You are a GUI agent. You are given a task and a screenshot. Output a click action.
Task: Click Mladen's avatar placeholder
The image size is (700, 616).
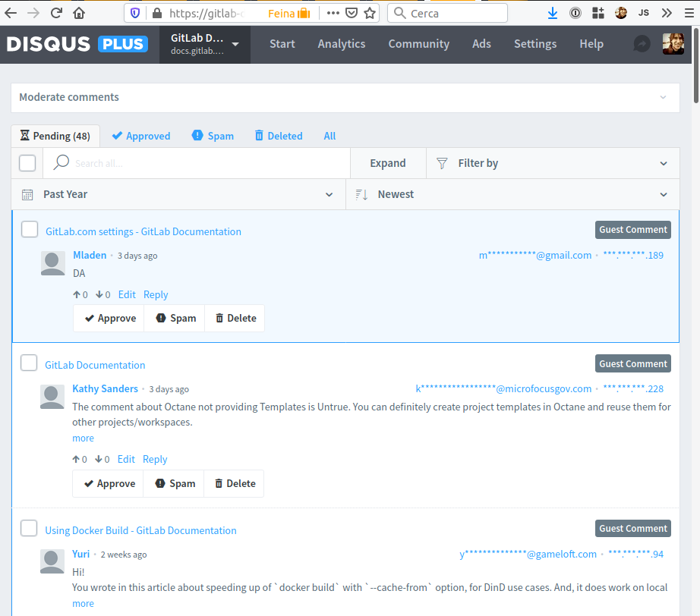click(52, 263)
